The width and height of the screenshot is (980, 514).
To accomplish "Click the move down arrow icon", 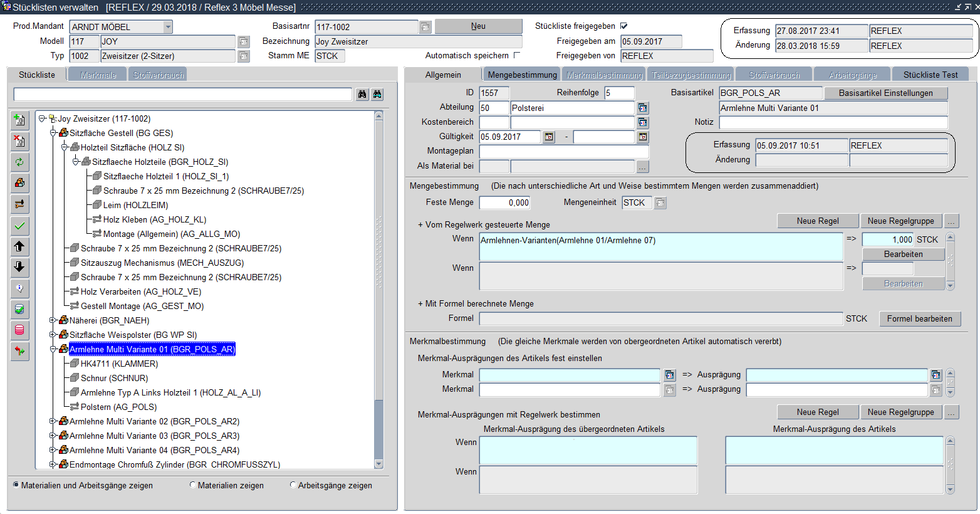I will (19, 268).
